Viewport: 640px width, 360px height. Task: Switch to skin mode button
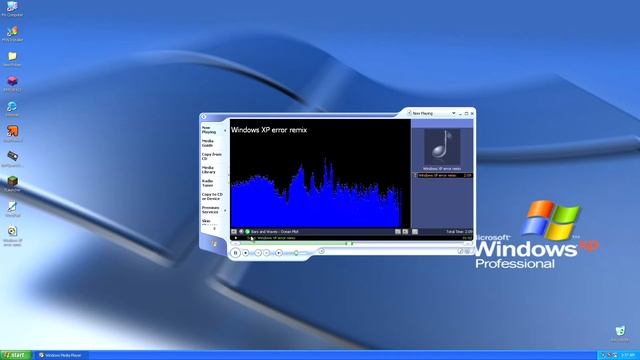(460, 251)
